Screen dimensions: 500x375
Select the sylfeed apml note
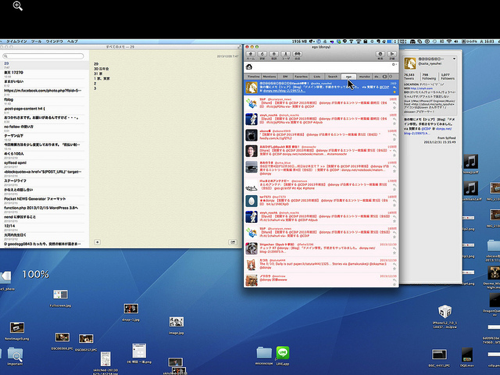point(44,164)
